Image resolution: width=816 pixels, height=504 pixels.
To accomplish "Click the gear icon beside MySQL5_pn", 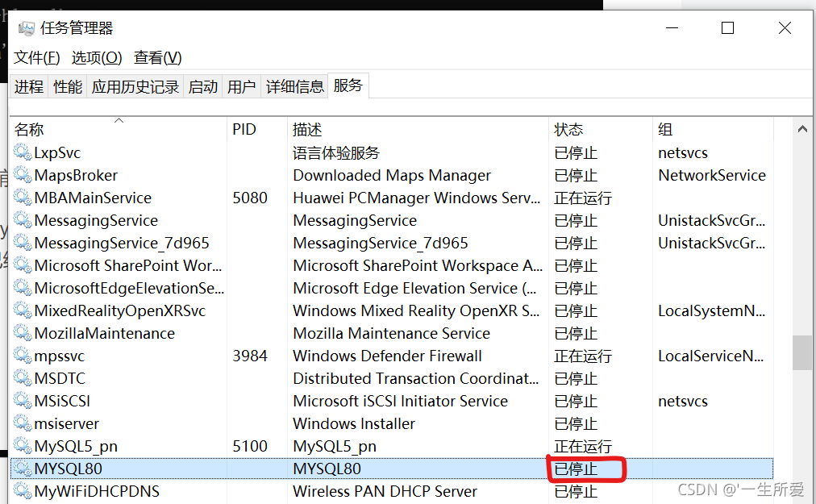I will pyautogui.click(x=23, y=445).
